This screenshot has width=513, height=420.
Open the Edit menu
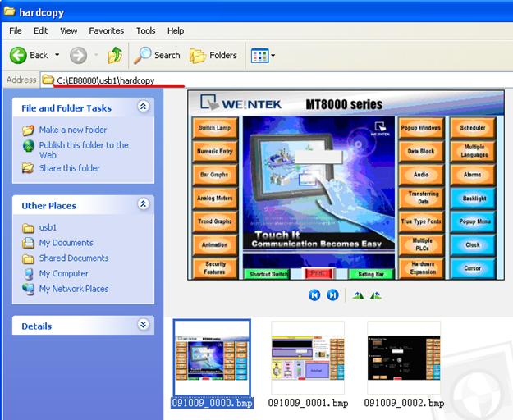tap(40, 30)
